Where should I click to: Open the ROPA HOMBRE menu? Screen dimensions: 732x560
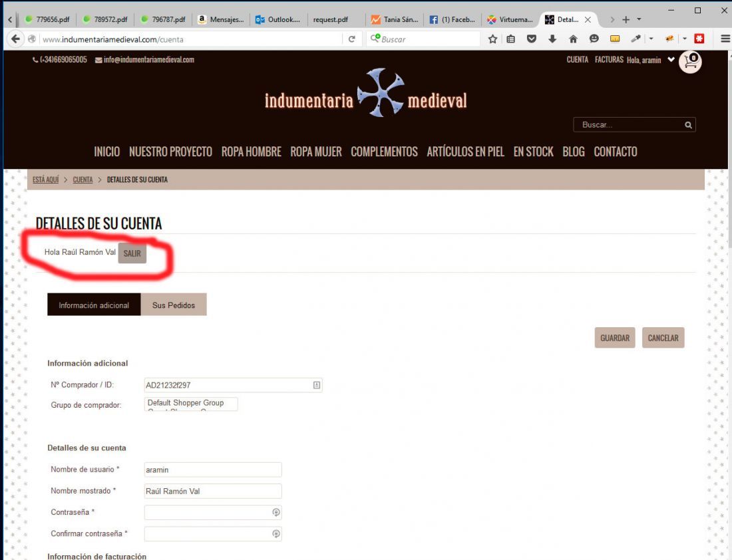(251, 152)
